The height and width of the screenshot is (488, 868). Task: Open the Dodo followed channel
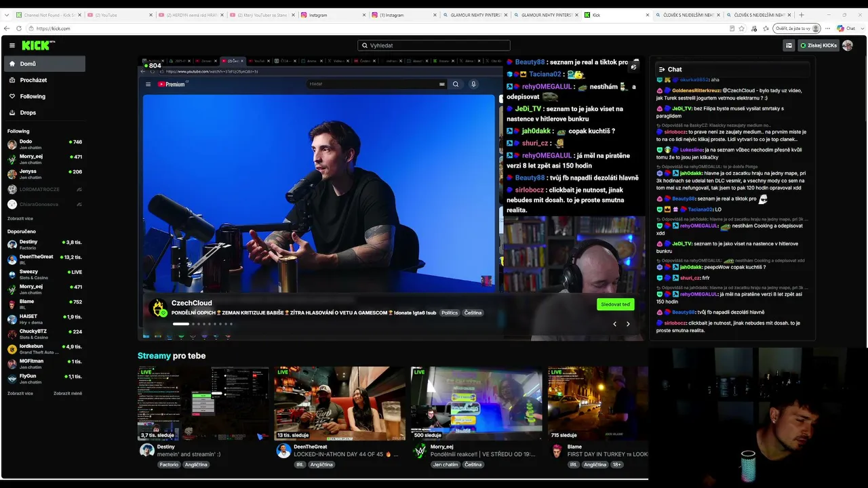coord(44,144)
